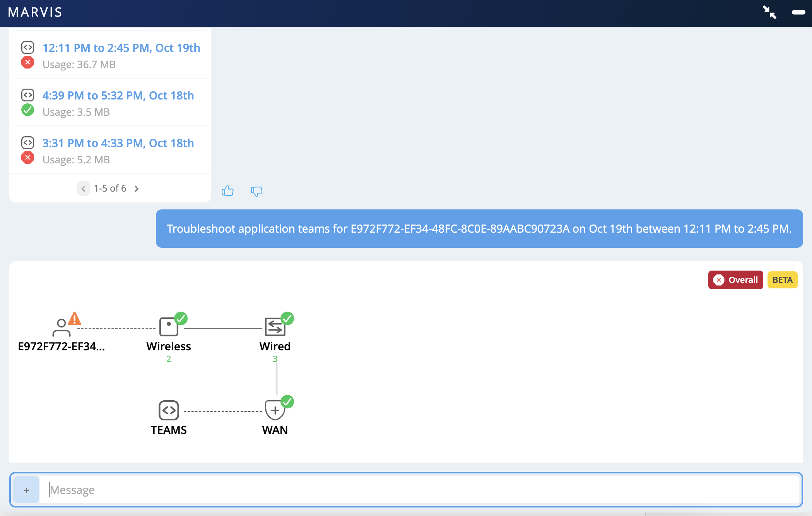
Task: Click the yellow BETA badge
Action: pos(782,280)
